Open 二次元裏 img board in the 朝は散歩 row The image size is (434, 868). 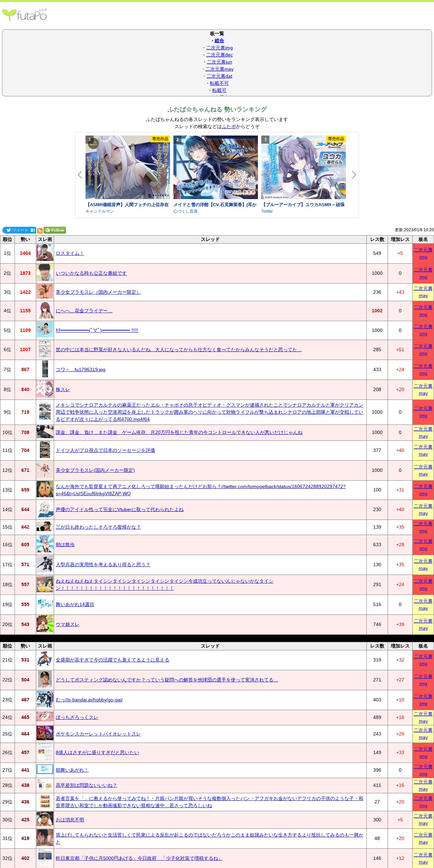423,545
